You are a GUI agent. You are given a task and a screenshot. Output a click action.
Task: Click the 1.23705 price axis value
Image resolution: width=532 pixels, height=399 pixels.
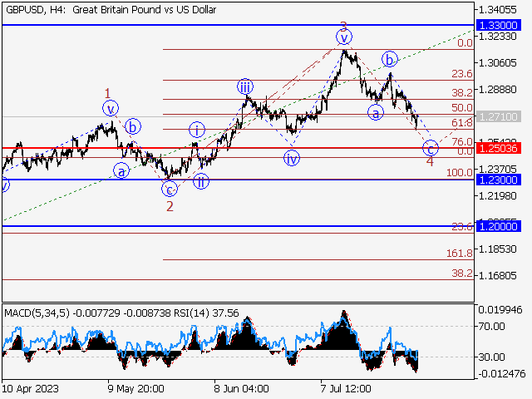point(498,169)
